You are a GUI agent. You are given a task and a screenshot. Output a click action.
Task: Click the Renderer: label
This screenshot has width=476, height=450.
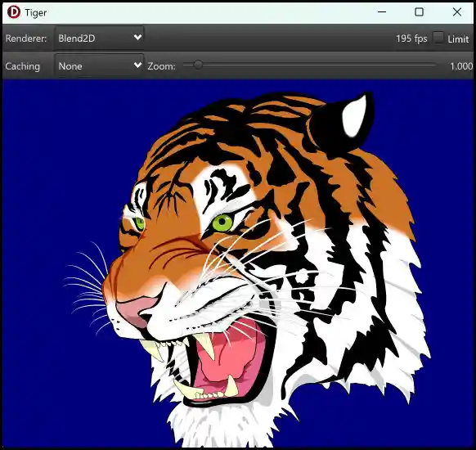click(26, 38)
